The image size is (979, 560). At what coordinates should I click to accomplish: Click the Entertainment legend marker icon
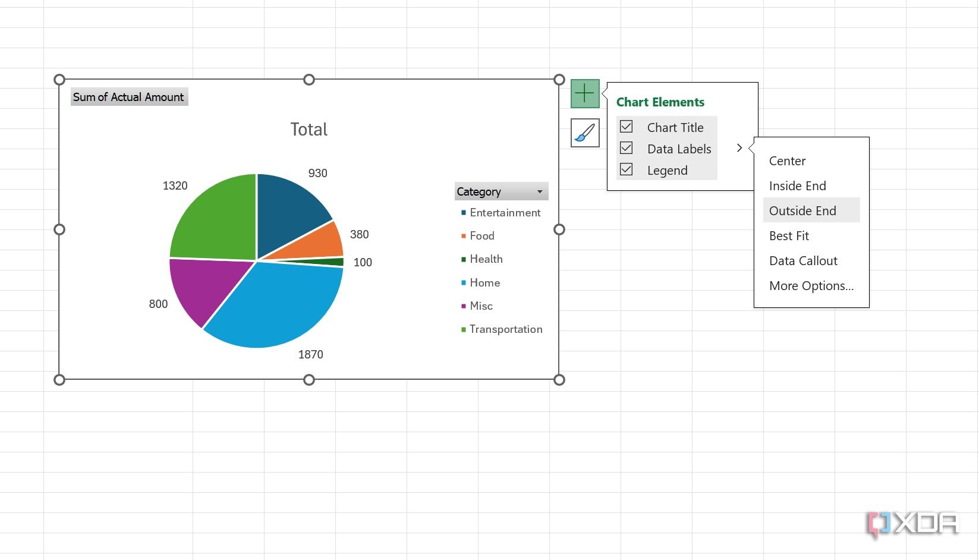pos(463,212)
